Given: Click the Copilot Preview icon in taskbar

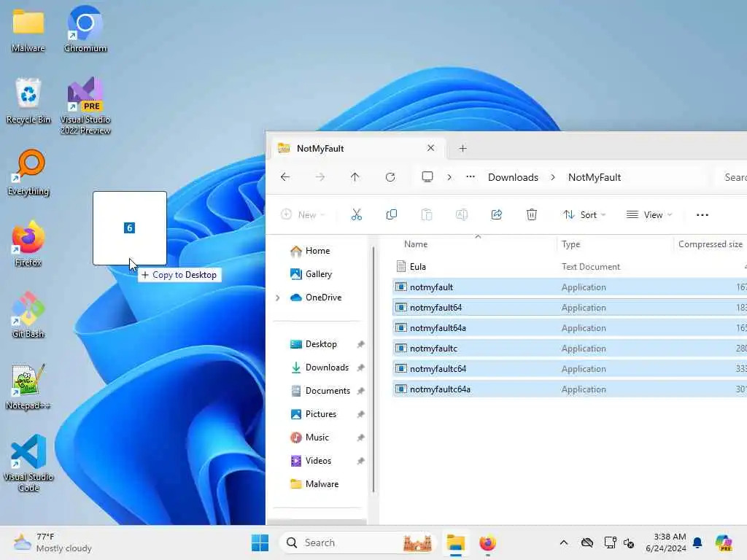Looking at the screenshot, I should [x=724, y=542].
